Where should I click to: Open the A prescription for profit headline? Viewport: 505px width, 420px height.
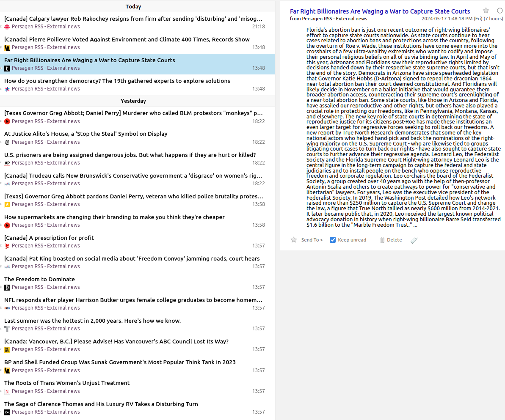click(x=49, y=238)
